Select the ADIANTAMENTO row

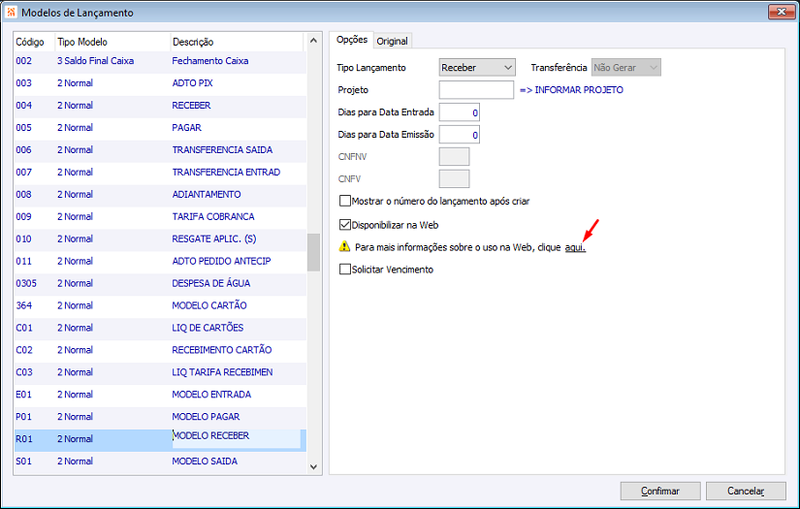[161, 194]
